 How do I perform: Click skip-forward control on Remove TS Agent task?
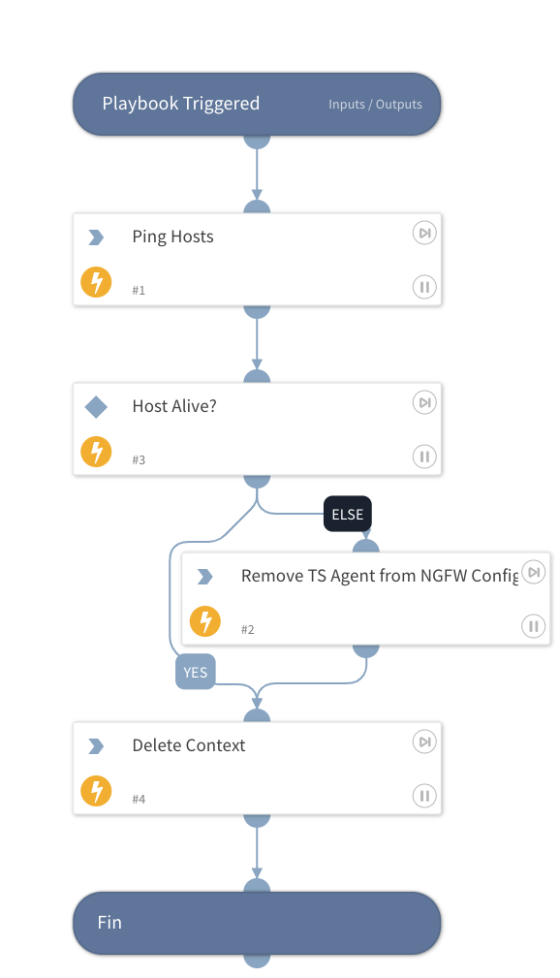tap(534, 572)
